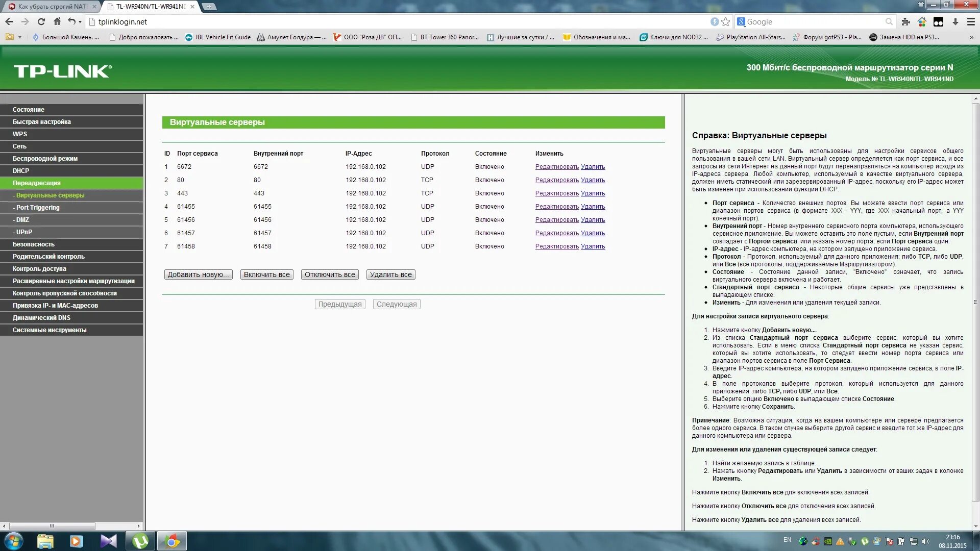Click the browser home icon
The height and width of the screenshot is (551, 980).
pos(57,21)
